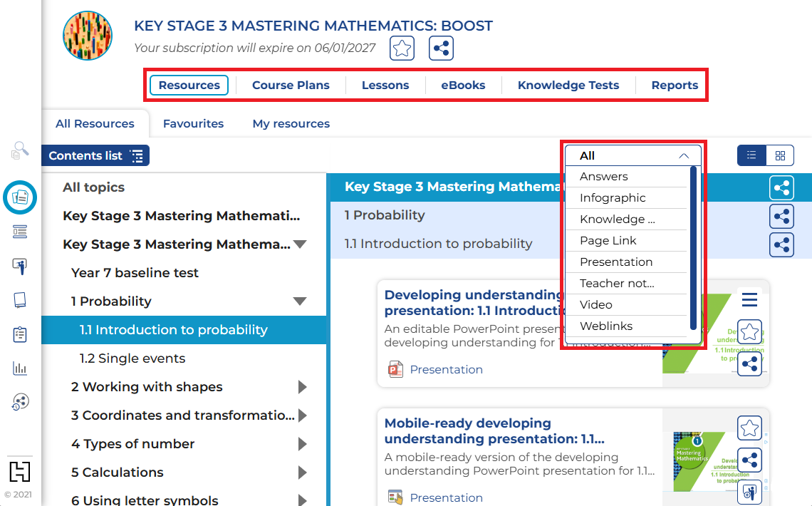This screenshot has height=506, width=812.
Task: Collapse the resource type filter dropdown showing All
Action: (x=633, y=155)
